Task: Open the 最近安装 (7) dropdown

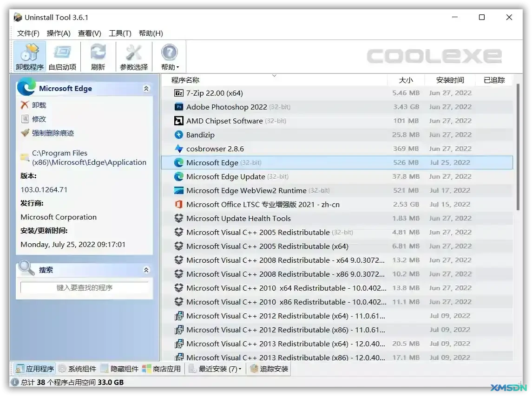Action: (215, 369)
